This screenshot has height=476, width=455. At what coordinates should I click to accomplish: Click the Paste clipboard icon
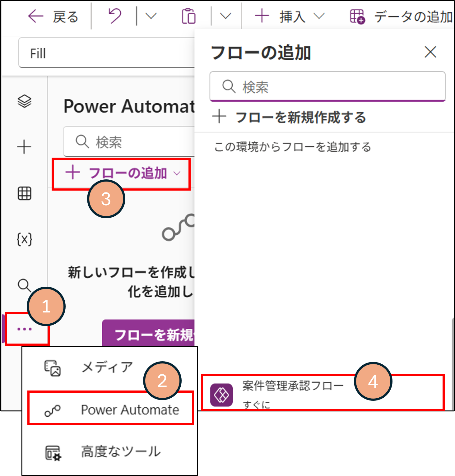coord(188,16)
